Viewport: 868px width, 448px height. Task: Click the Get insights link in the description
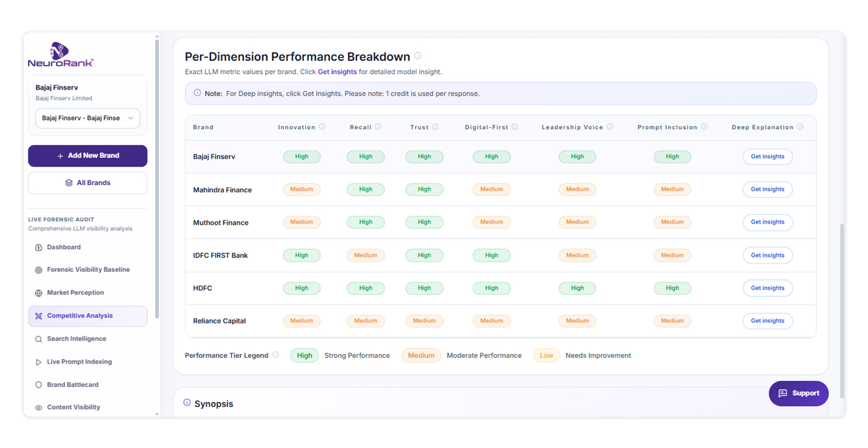pyautogui.click(x=337, y=72)
